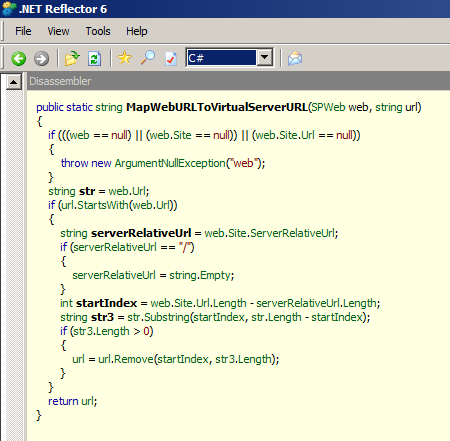
Task: Open the View menu
Action: (x=58, y=31)
